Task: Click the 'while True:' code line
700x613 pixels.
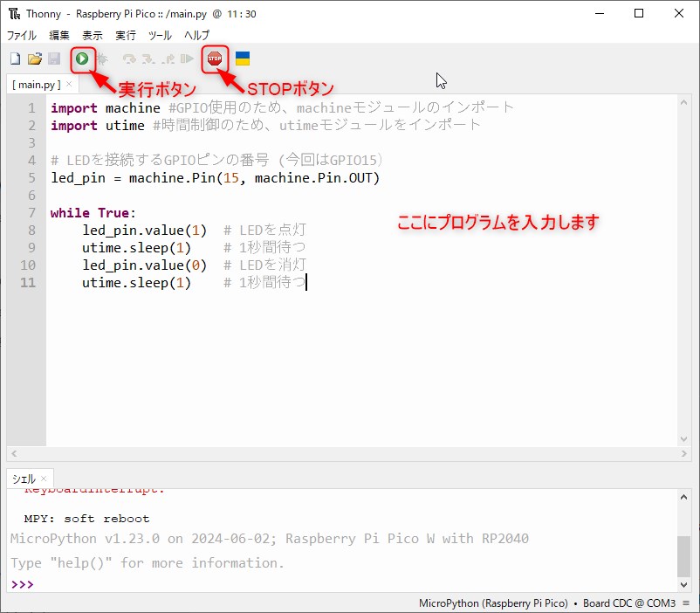Action: pos(93,213)
